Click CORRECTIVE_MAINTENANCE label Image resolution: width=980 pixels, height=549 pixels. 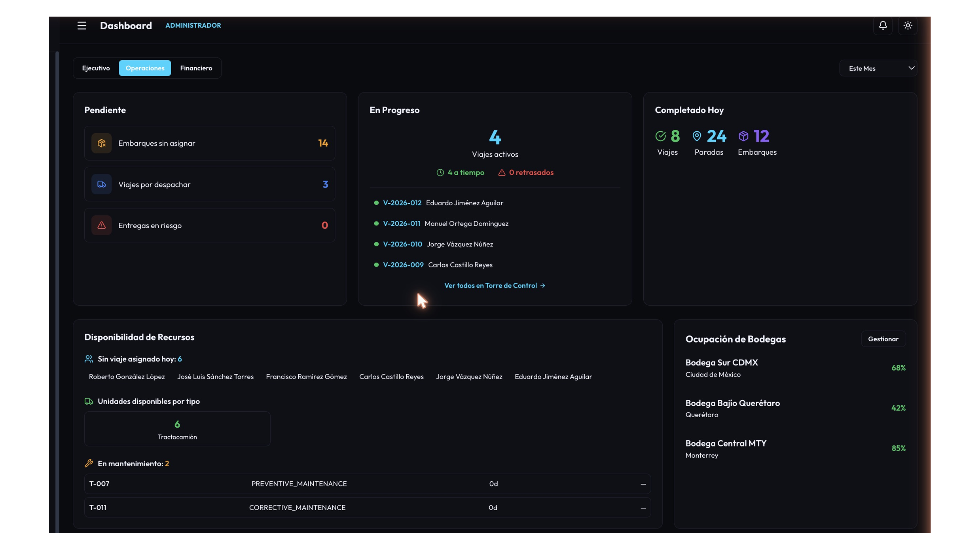tap(297, 507)
